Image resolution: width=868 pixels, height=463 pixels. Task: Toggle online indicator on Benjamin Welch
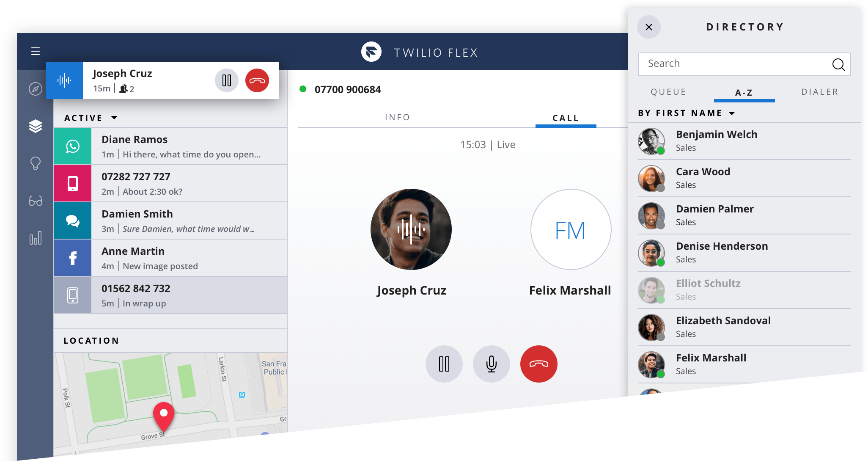click(x=663, y=151)
